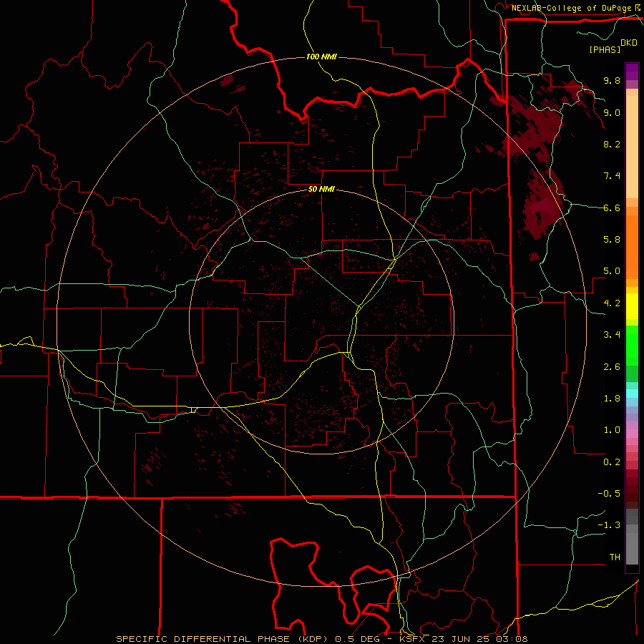
Task: Click the 1.0 value on the legend
Action: pos(612,430)
